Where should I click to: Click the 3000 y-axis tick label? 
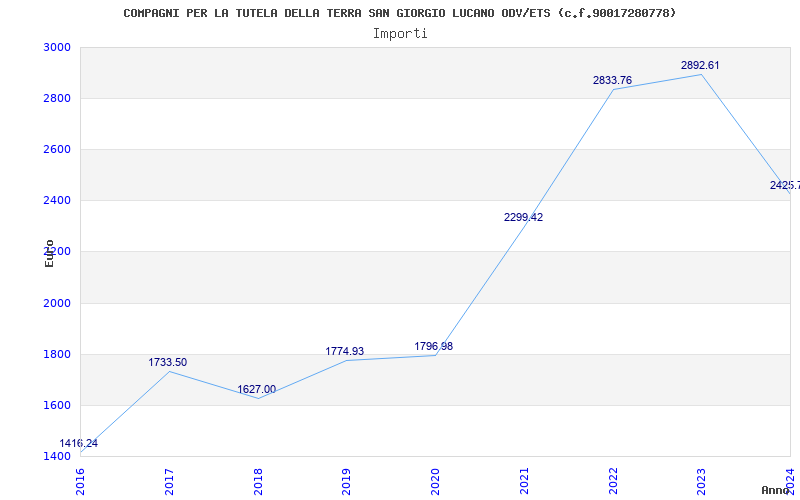tap(57, 47)
